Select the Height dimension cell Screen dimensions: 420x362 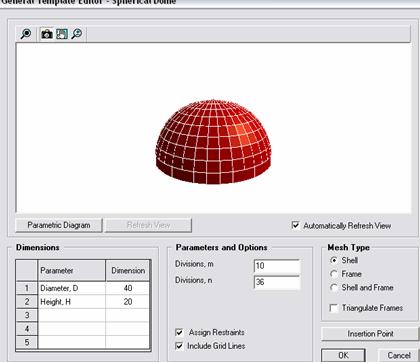128,302
